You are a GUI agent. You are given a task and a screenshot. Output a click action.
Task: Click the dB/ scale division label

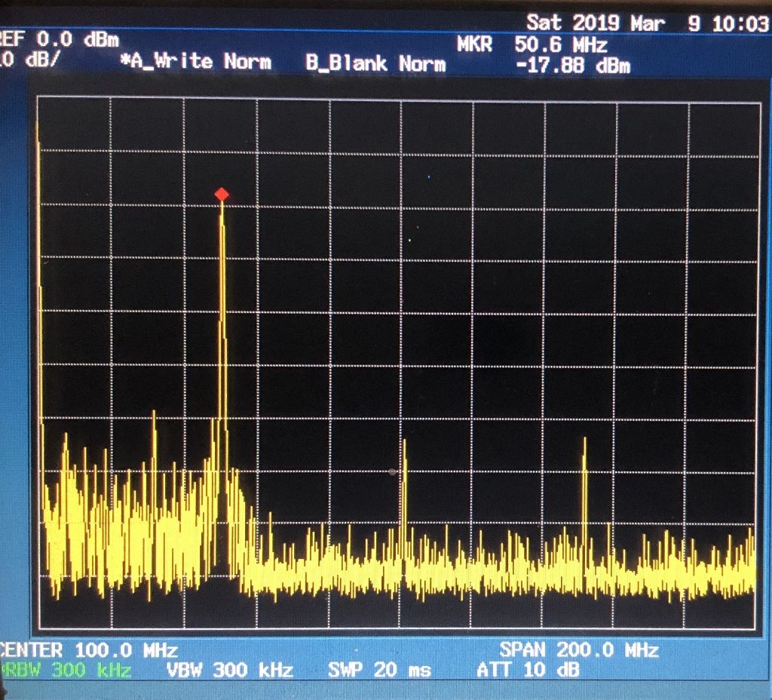(x=29, y=59)
